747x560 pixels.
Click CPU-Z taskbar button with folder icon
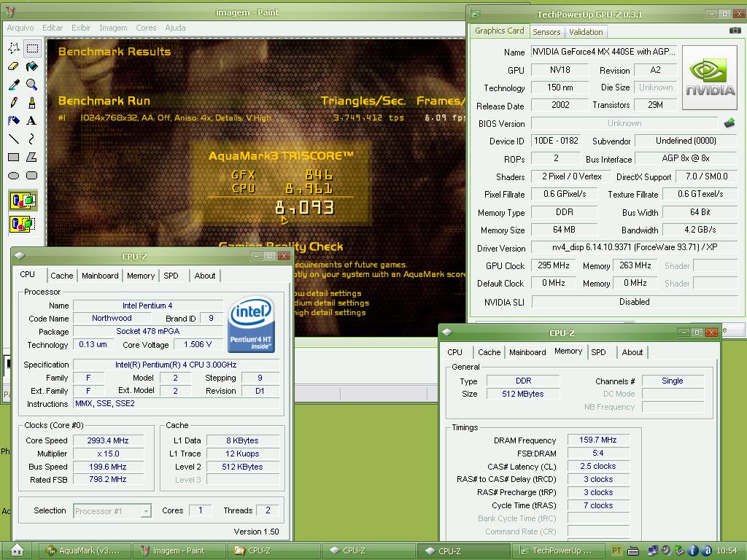coord(274,551)
